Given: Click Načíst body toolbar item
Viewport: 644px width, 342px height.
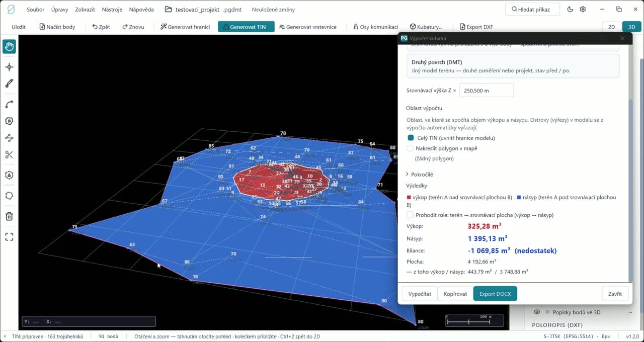Looking at the screenshot, I should click(57, 27).
